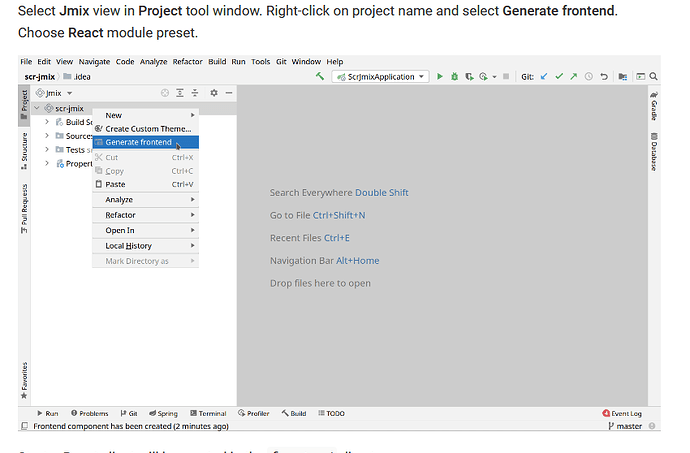Push with Git green arrow icon
690x453 pixels.
click(573, 77)
